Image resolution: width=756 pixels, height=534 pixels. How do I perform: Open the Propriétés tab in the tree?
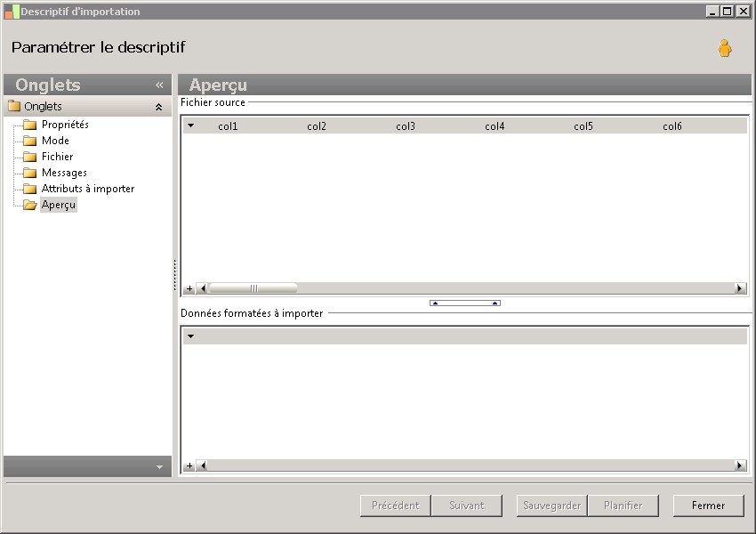pyautogui.click(x=65, y=125)
